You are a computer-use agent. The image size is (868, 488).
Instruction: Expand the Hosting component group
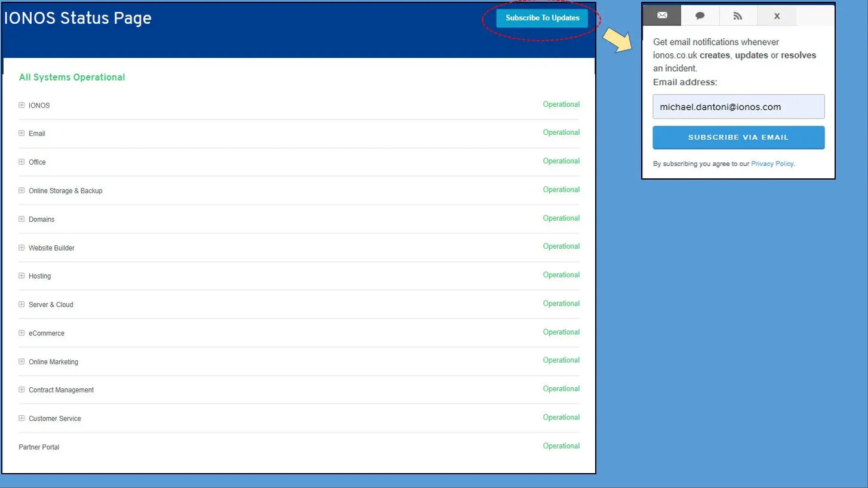coord(21,276)
